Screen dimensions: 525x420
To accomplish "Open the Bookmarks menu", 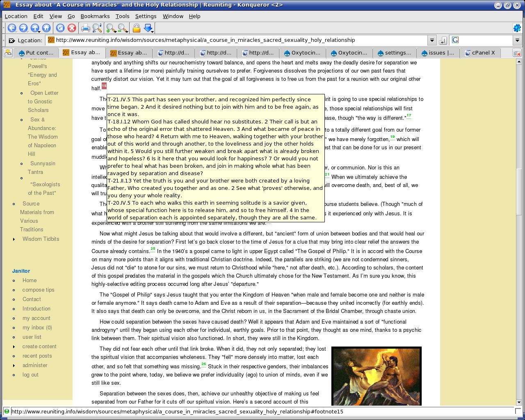I will 95,16.
